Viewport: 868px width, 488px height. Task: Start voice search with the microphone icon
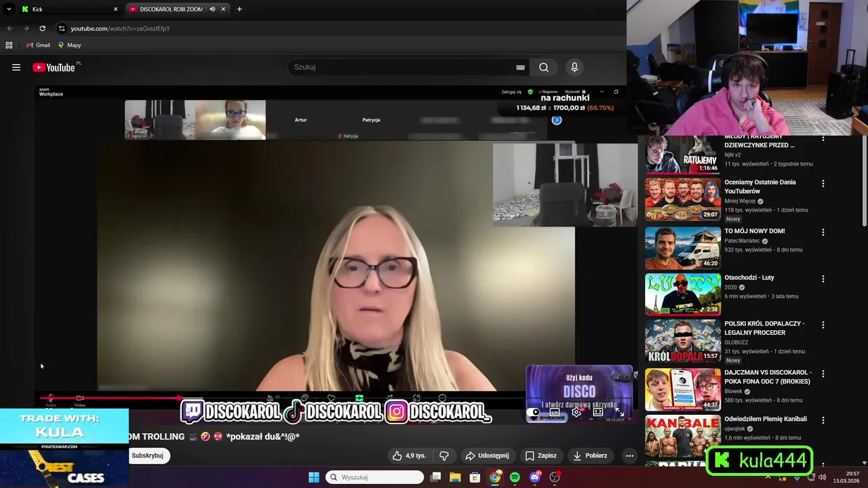574,67
